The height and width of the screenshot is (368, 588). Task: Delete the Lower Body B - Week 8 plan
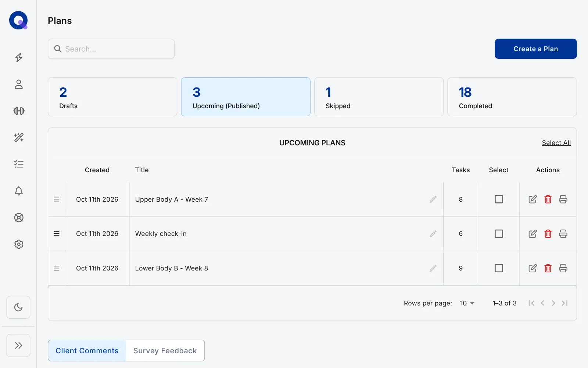click(x=548, y=268)
